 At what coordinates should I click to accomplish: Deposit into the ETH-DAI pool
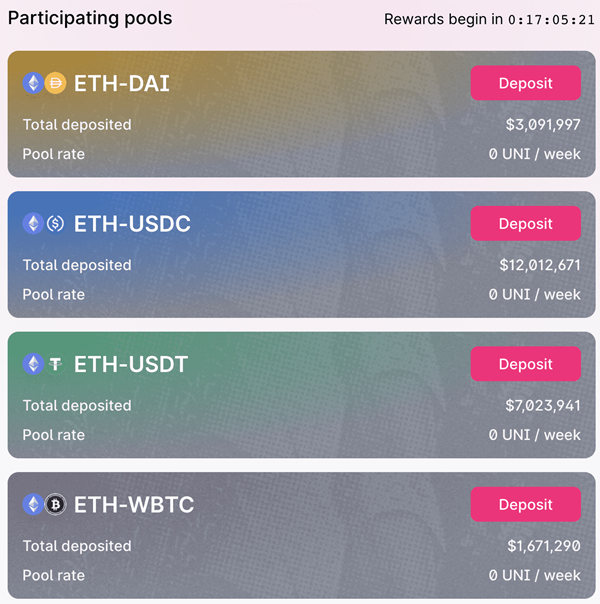click(526, 83)
